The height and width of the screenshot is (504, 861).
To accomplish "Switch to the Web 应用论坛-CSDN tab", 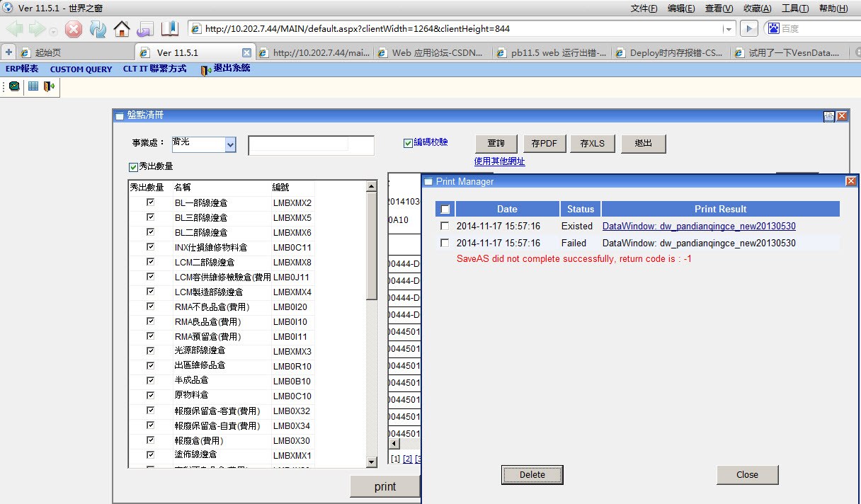I will click(432, 52).
